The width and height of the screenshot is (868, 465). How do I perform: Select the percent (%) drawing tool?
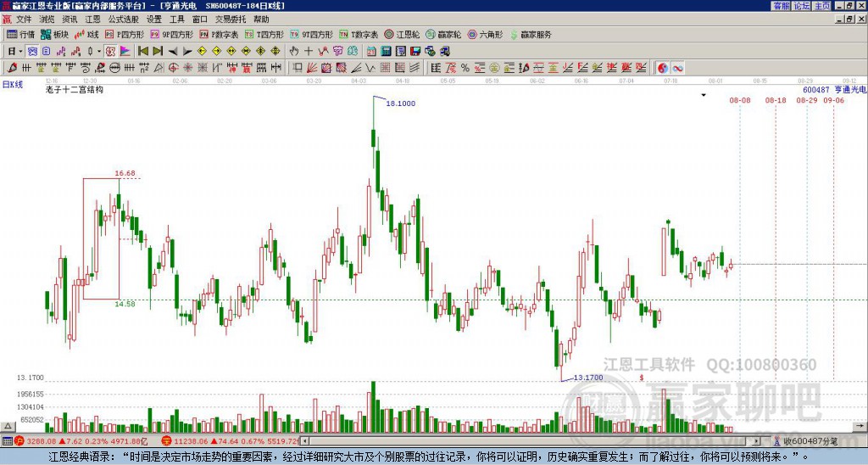pos(465,68)
